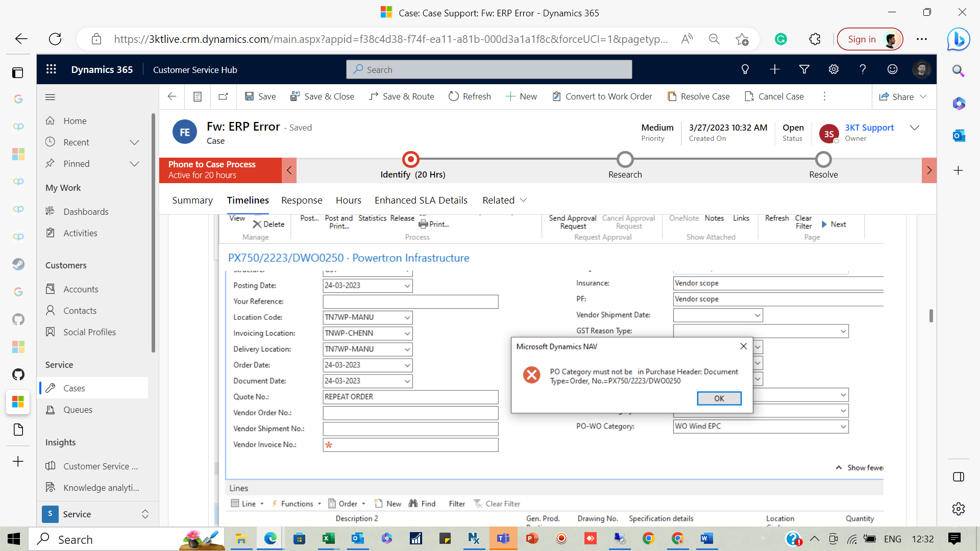This screenshot has width=980, height=551.
Task: Type in the Vendor Order No field
Action: 410,413
